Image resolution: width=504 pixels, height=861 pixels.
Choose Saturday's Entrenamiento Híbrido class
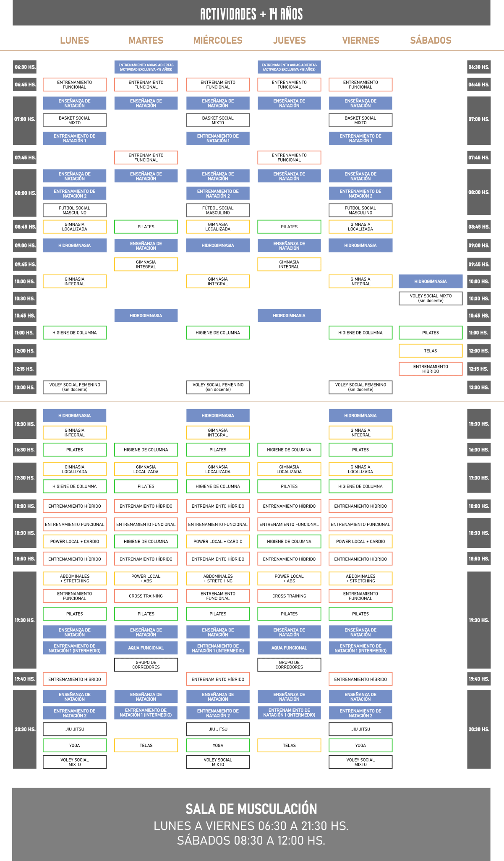coord(431,369)
